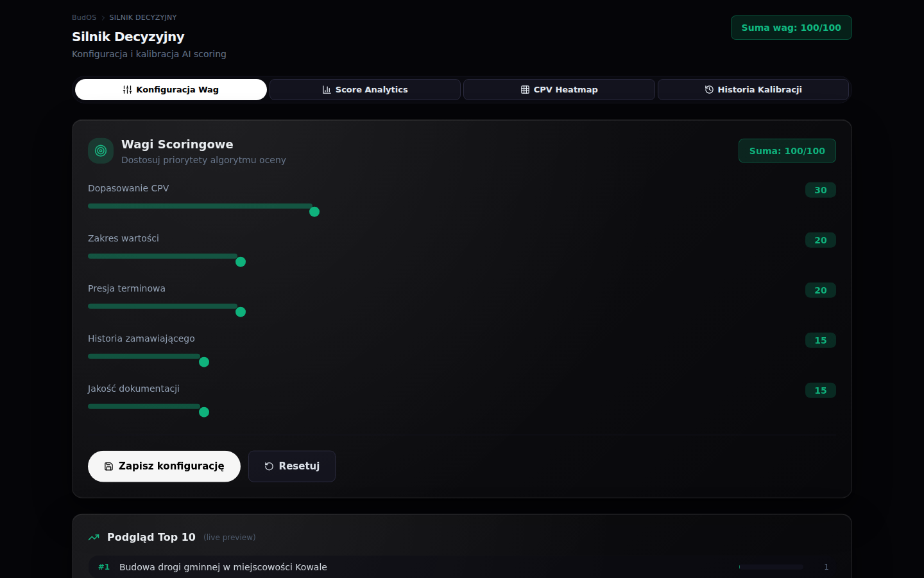Click the Historia zamawiającego slider handle
The width and height of the screenshot is (924, 578).
tap(204, 362)
